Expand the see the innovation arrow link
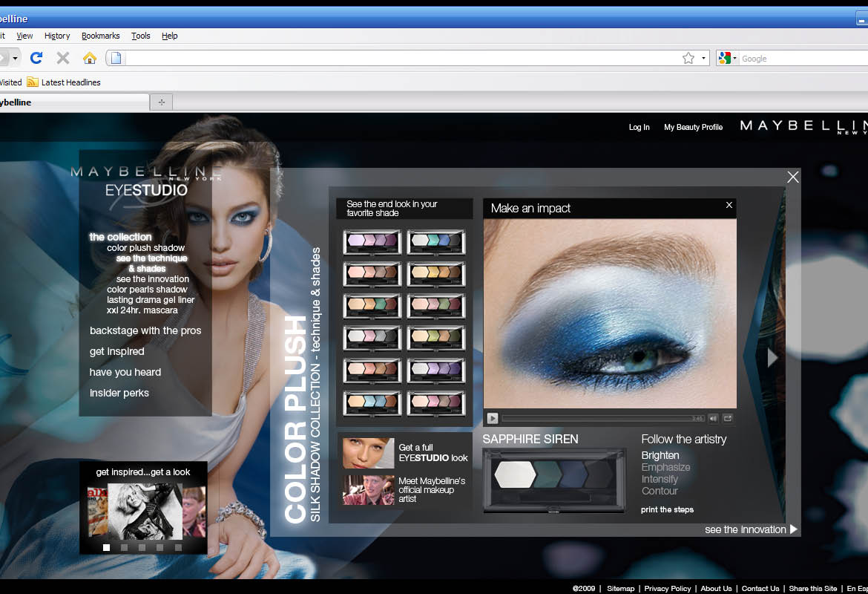The height and width of the screenshot is (594, 868). [793, 529]
